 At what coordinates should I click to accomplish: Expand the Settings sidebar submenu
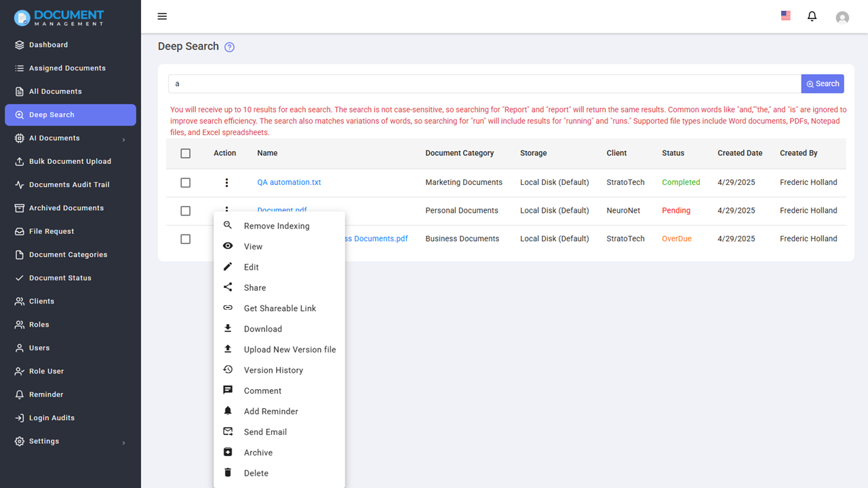[x=123, y=443]
